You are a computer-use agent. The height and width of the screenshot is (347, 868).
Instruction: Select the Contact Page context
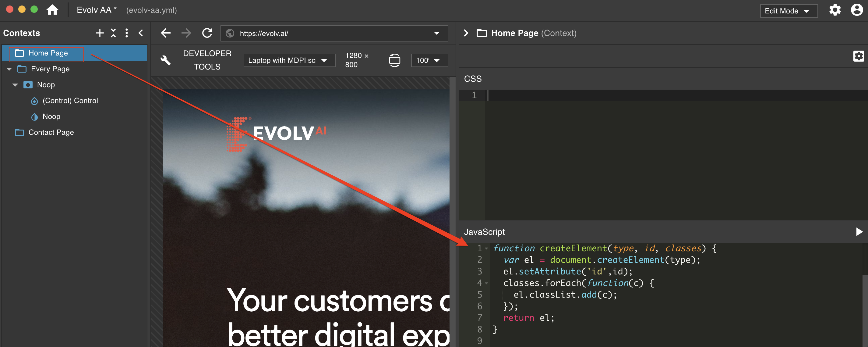[x=74, y=133]
